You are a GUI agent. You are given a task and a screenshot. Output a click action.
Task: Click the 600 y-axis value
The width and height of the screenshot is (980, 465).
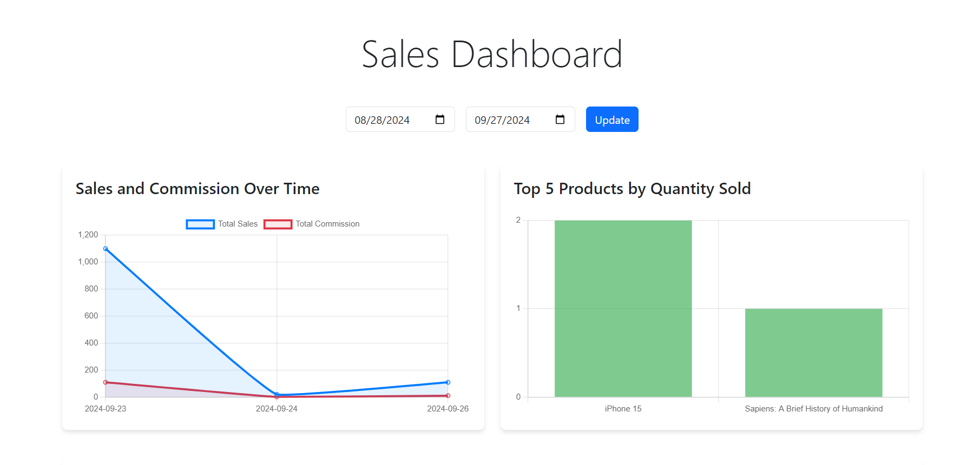(x=91, y=316)
